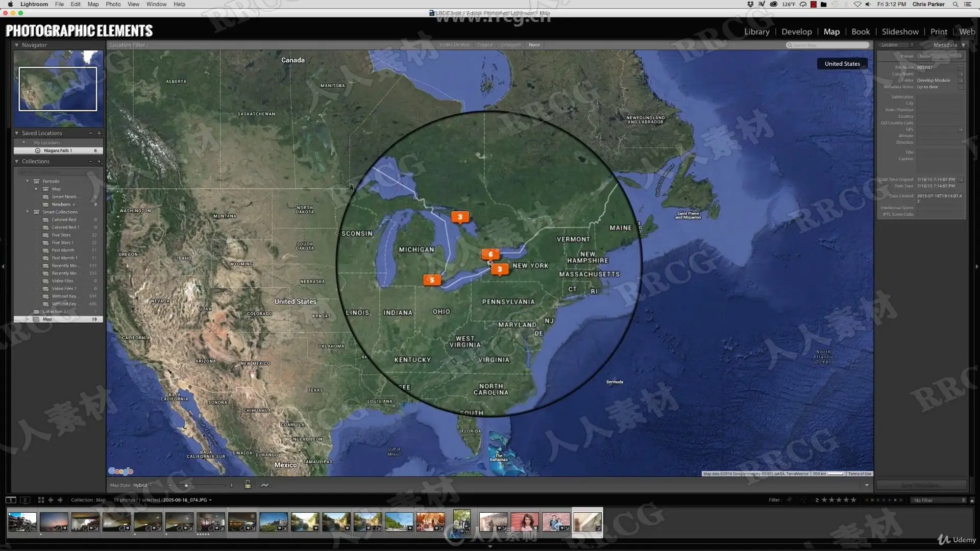Image resolution: width=980 pixels, height=551 pixels.
Task: Toggle the Lock Markers padlock icon
Action: 248,485
